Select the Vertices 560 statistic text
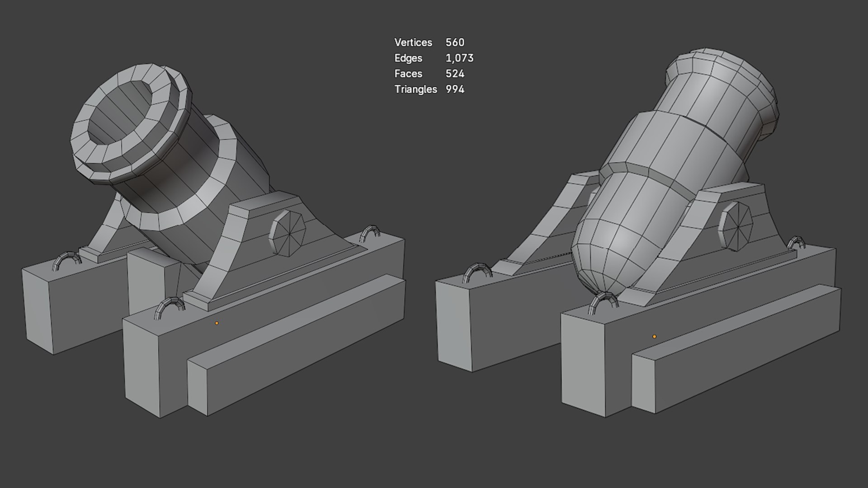 [429, 42]
